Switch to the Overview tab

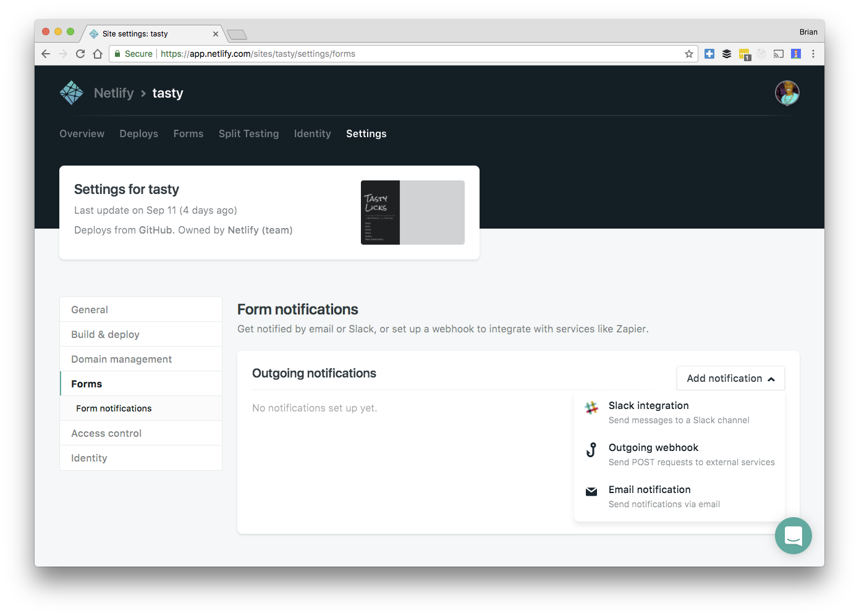pyautogui.click(x=82, y=133)
